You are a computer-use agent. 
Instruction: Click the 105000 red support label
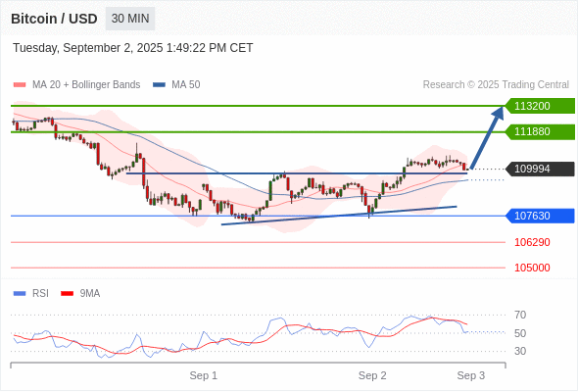tap(532, 268)
